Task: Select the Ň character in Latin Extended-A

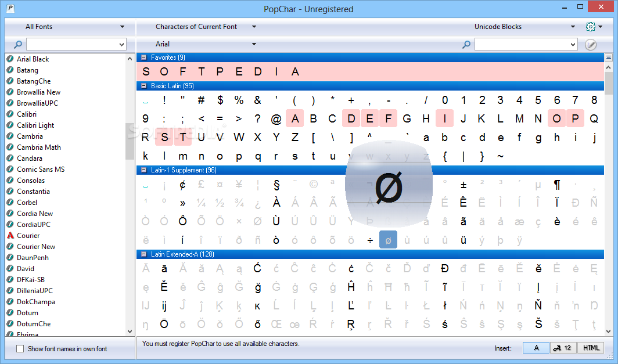Action: (538, 306)
